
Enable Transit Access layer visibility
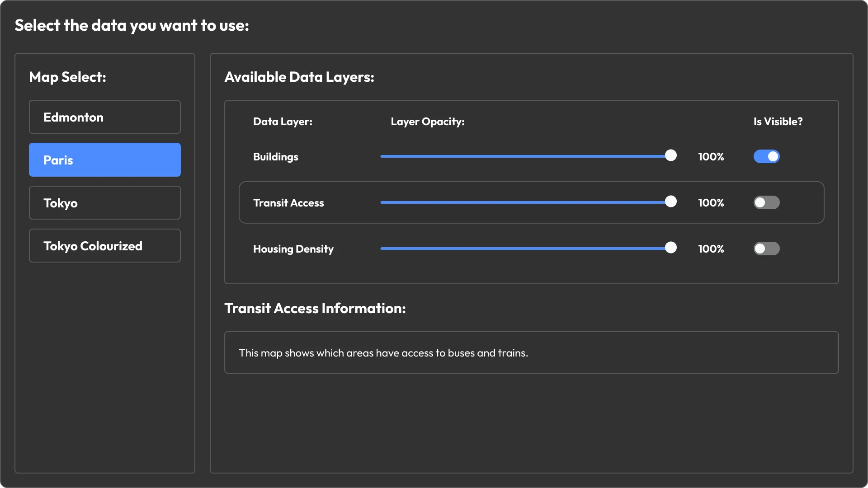click(x=766, y=203)
